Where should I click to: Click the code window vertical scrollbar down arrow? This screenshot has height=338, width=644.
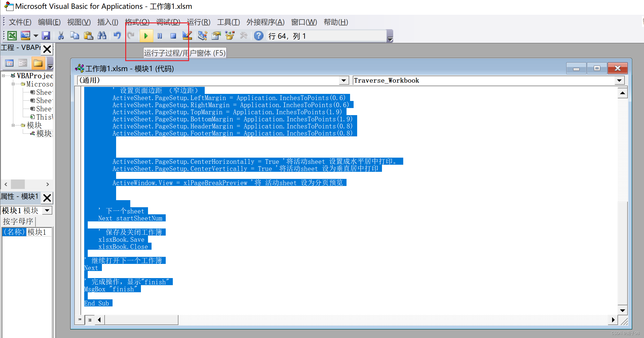pyautogui.click(x=622, y=310)
